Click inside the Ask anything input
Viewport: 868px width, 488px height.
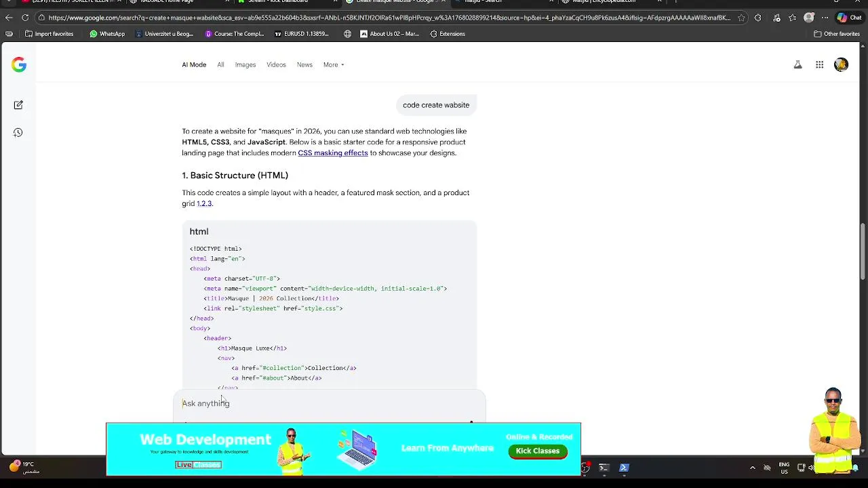tap(329, 403)
